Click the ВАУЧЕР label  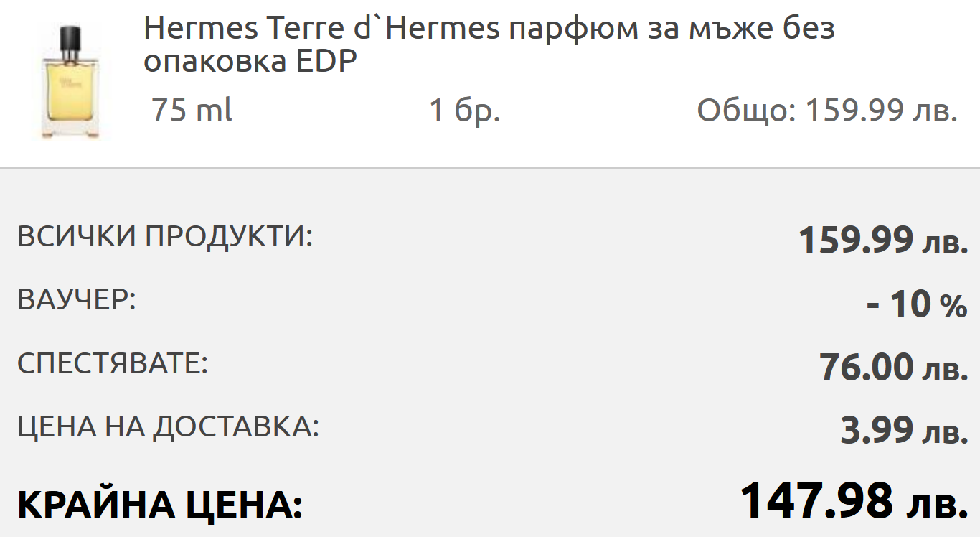(x=76, y=299)
